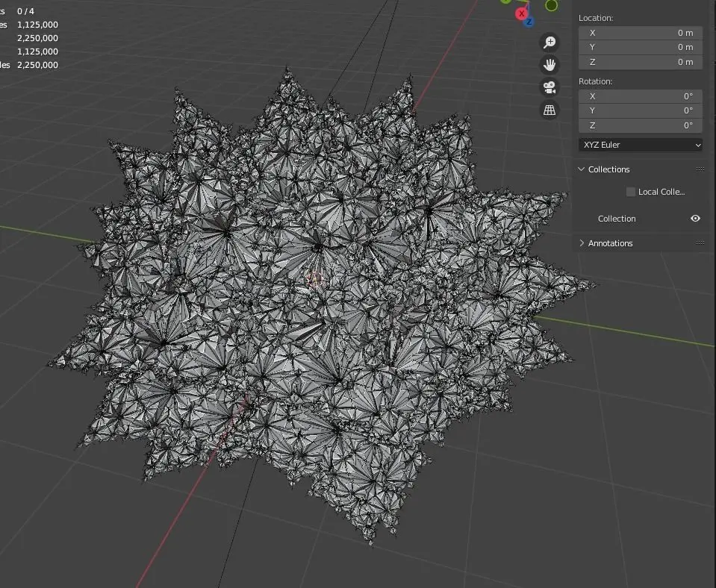Toggle the camera view icon

pyautogui.click(x=550, y=87)
